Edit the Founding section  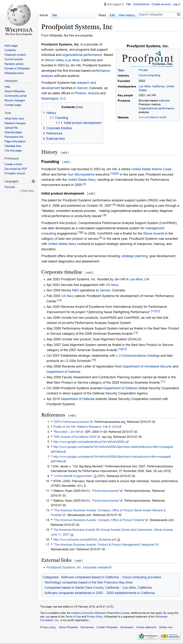(66, 162)
